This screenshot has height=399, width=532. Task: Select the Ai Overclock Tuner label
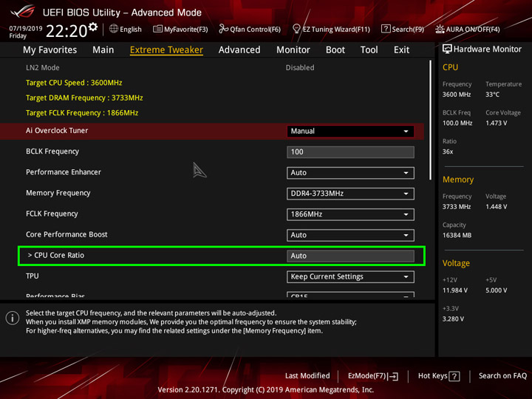point(57,131)
